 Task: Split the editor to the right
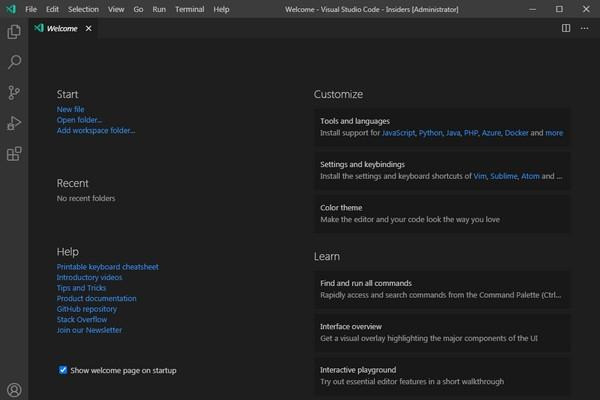coord(566,28)
